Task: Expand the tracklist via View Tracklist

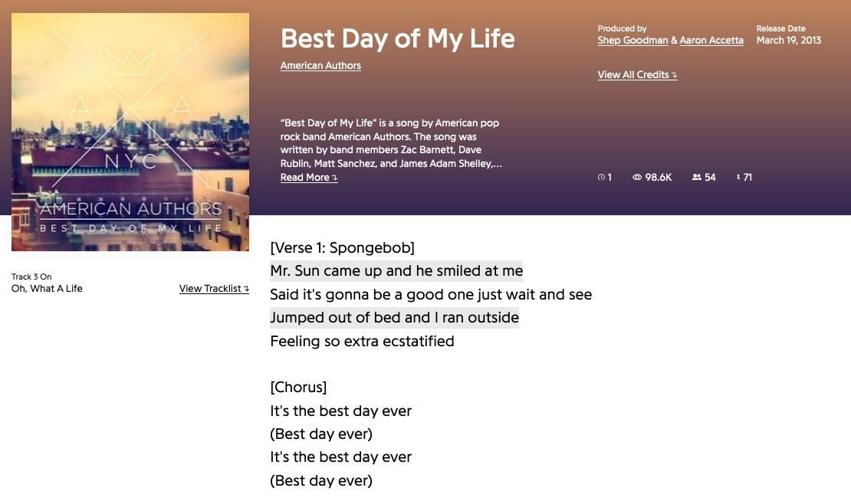Action: click(x=210, y=289)
